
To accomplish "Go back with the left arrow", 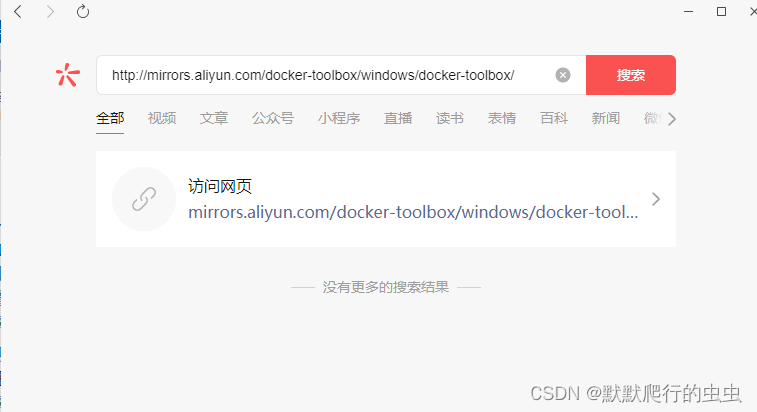I will click(18, 12).
